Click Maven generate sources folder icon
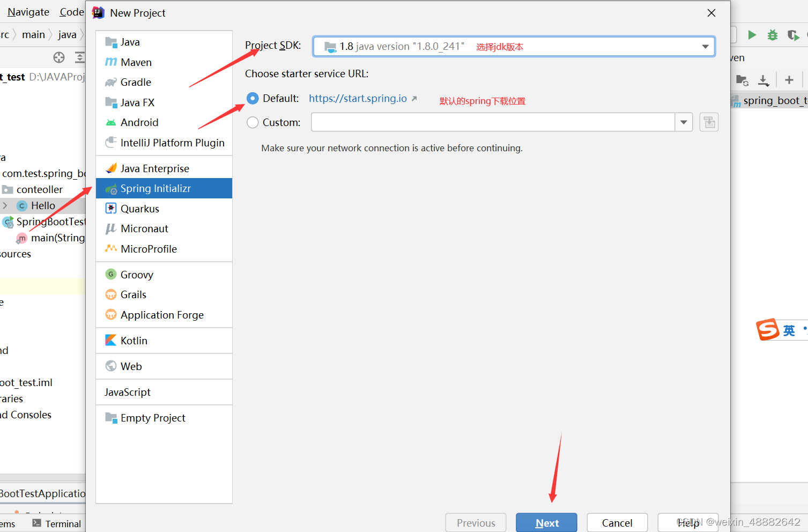 click(742, 80)
